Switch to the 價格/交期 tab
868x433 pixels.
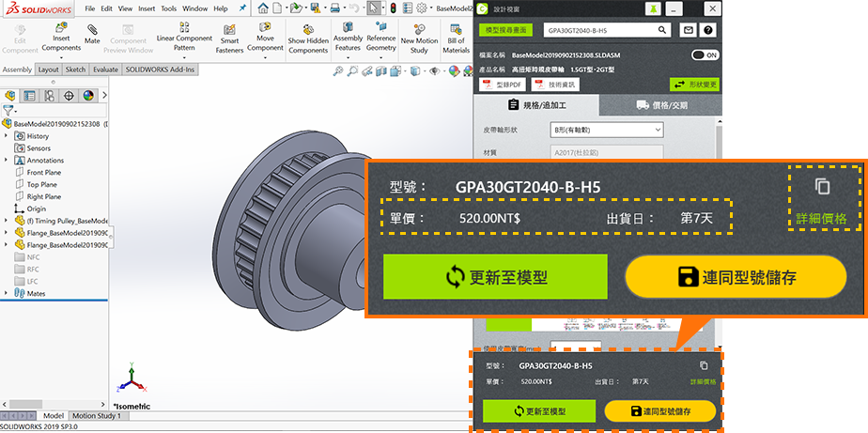660,106
